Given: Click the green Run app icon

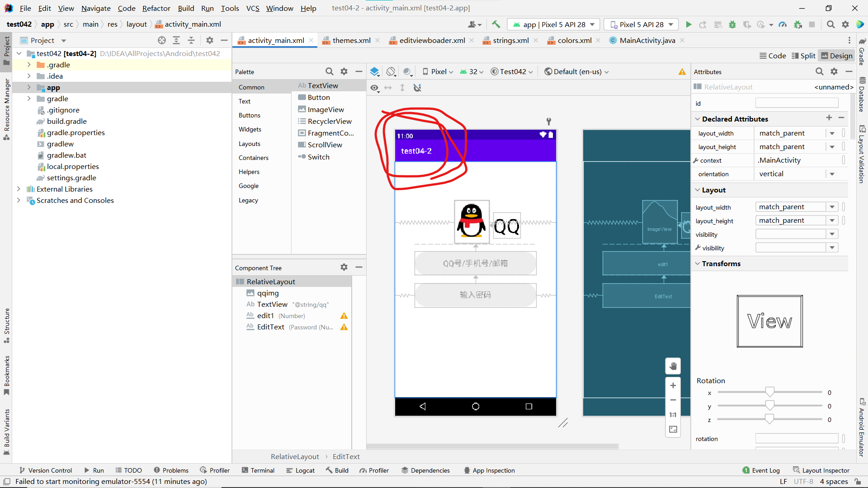Looking at the screenshot, I should (x=689, y=24).
